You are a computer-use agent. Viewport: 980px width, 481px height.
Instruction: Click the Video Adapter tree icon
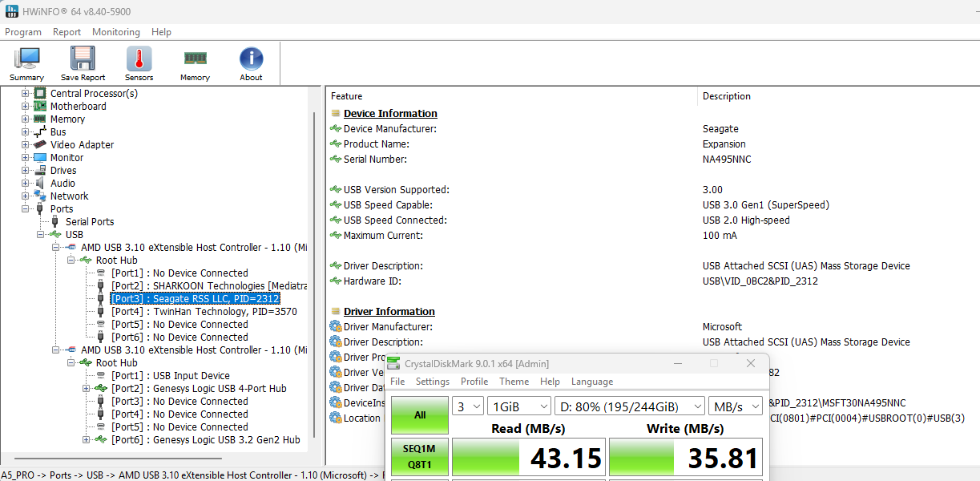pyautogui.click(x=40, y=145)
